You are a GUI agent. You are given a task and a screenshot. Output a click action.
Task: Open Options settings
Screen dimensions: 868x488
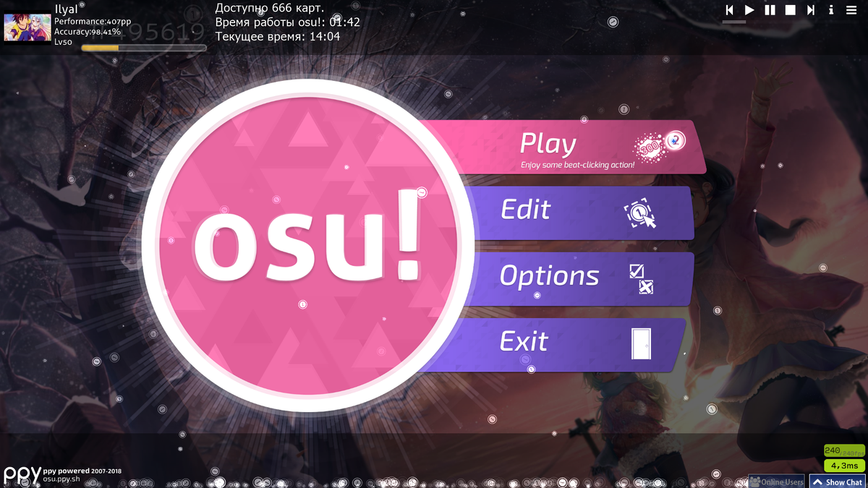click(576, 278)
